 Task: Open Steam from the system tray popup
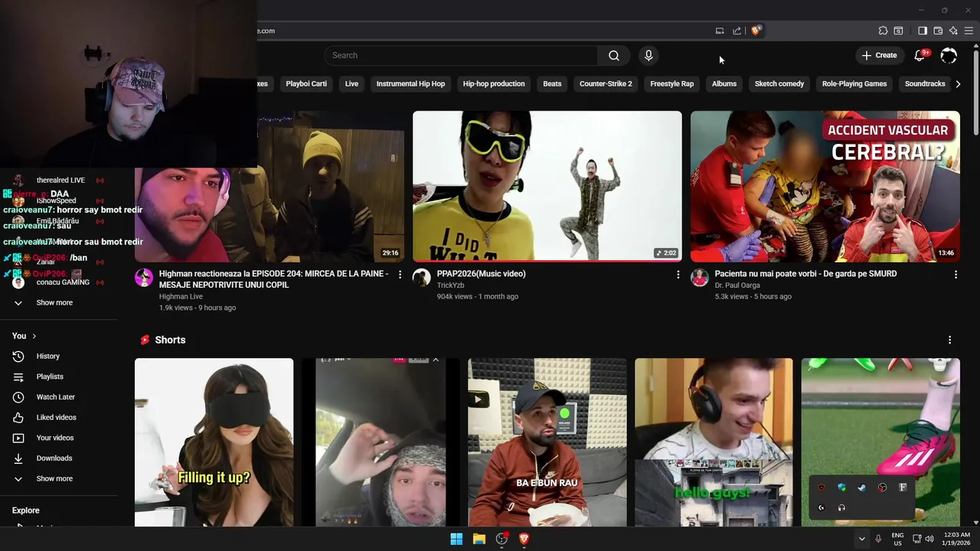[x=862, y=487]
